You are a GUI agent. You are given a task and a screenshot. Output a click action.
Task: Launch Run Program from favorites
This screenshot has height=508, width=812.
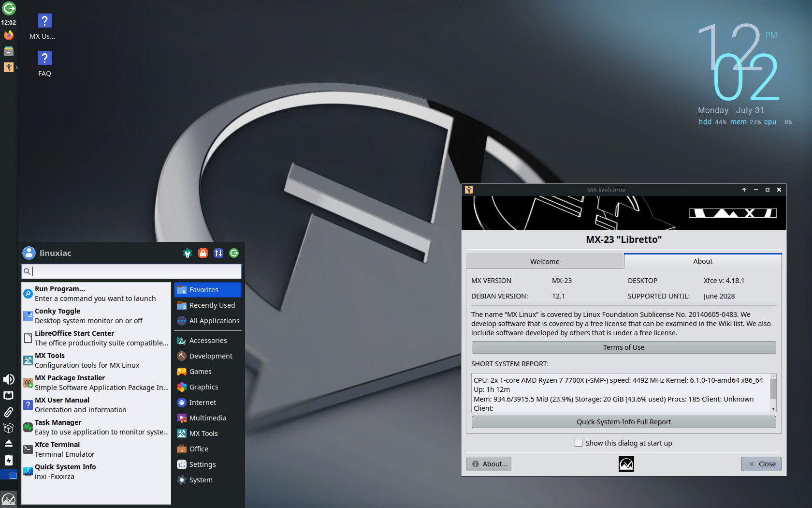[96, 294]
